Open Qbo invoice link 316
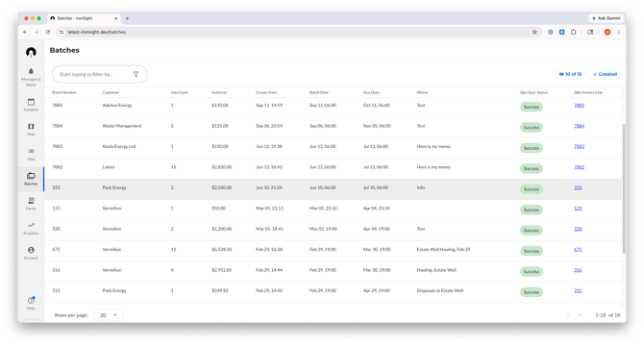Screen dimensions: 644x346 coord(578,270)
